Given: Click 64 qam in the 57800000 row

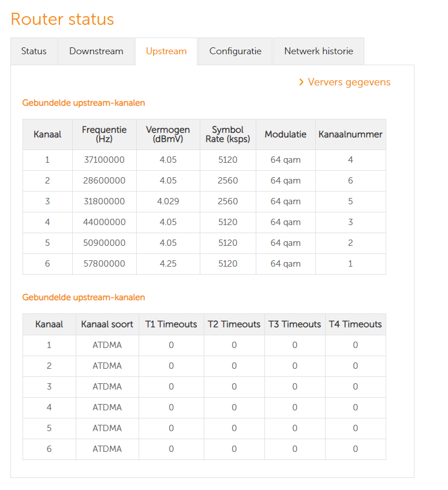Looking at the screenshot, I should 285,264.
